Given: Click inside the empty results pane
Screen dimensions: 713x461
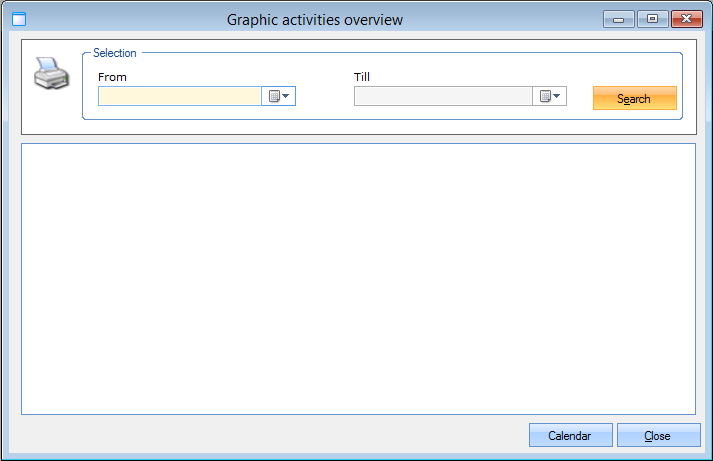Looking at the screenshot, I should coord(358,278).
